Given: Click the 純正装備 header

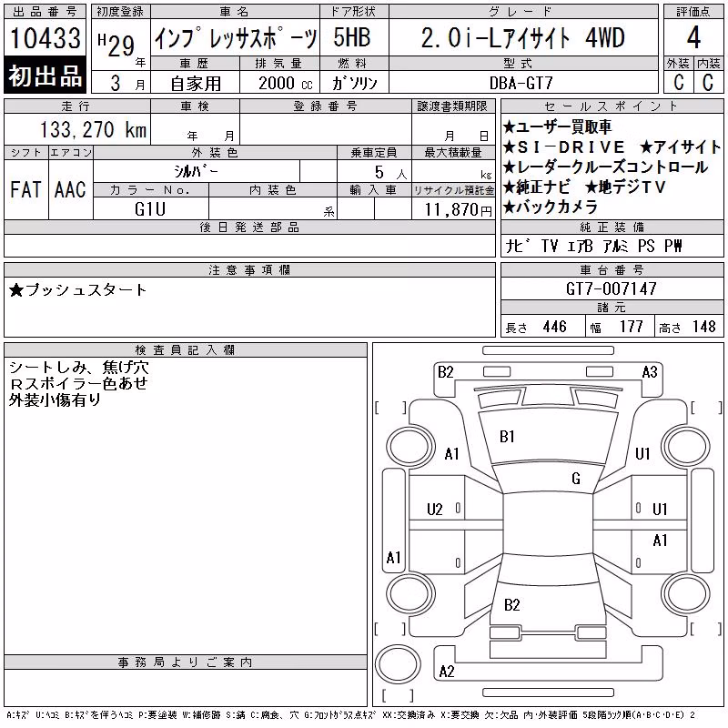Looking at the screenshot, I should 612,227.
